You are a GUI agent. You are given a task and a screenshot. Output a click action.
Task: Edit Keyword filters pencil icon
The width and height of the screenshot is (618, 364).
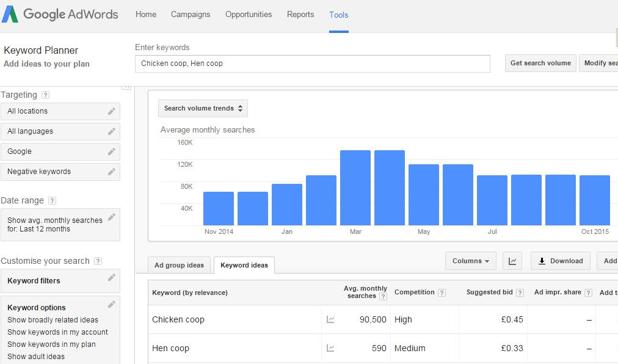pos(112,278)
